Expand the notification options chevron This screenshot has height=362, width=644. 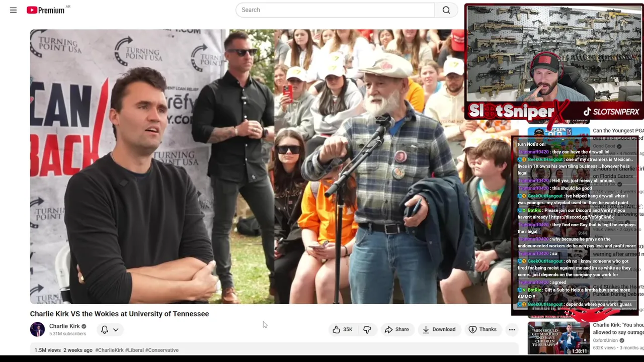click(x=116, y=330)
